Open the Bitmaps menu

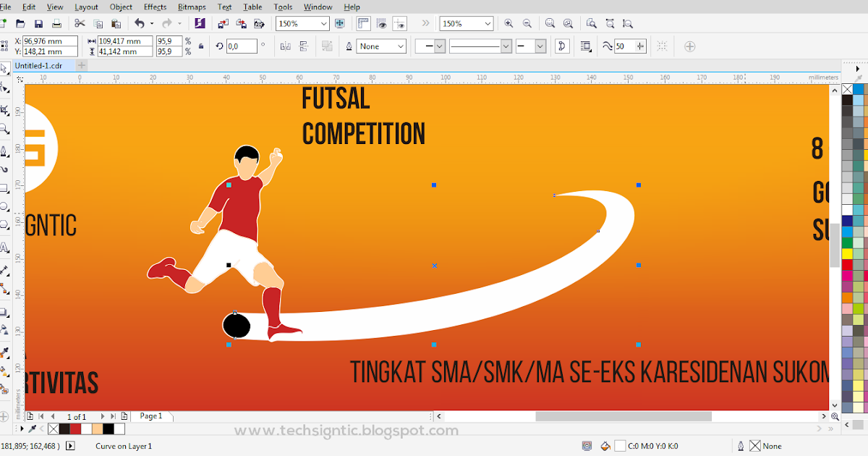192,7
